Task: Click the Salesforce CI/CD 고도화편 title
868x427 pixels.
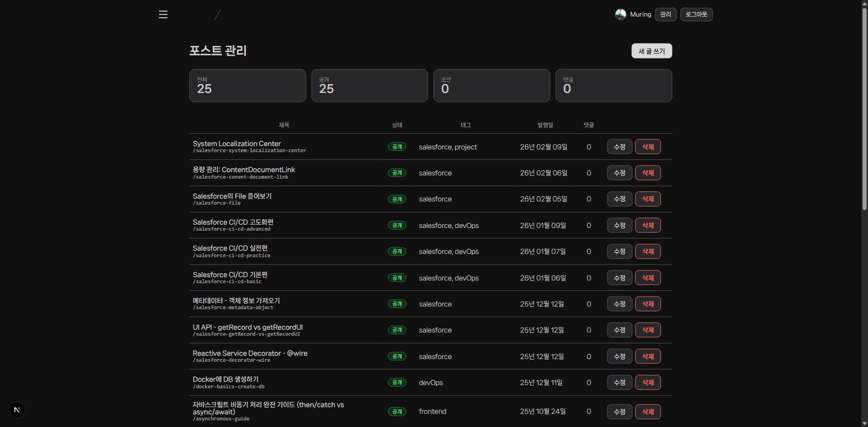Action: coord(233,222)
